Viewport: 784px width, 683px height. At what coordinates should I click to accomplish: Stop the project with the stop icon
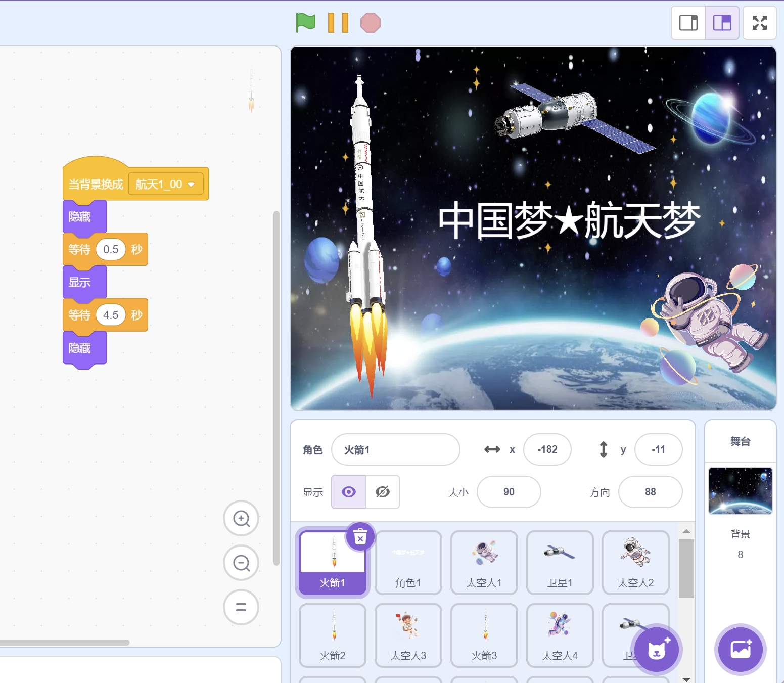pyautogui.click(x=371, y=22)
